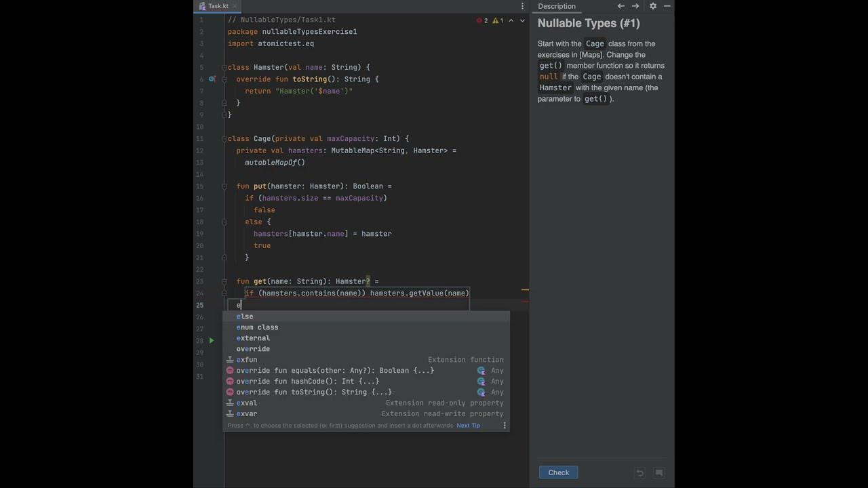This screenshot has height=488, width=868.
Task: Open the comment icon next to Check
Action: [x=658, y=472]
